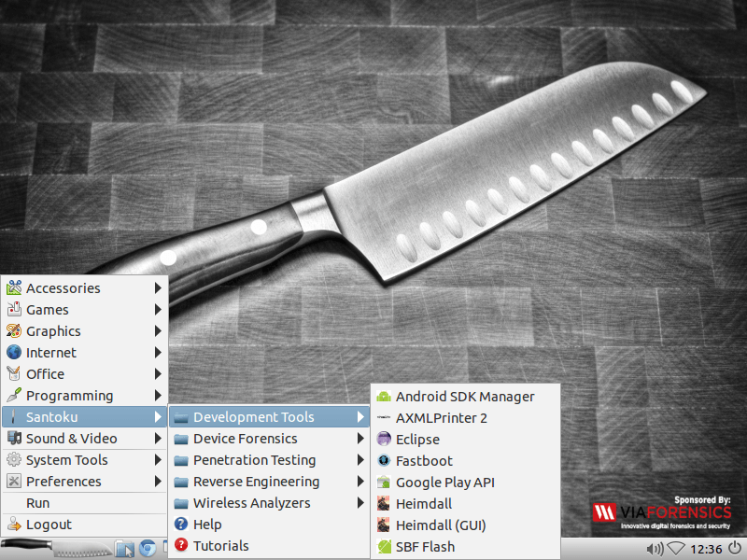
Task: Select the Development Tools menu entry
Action: (269, 416)
